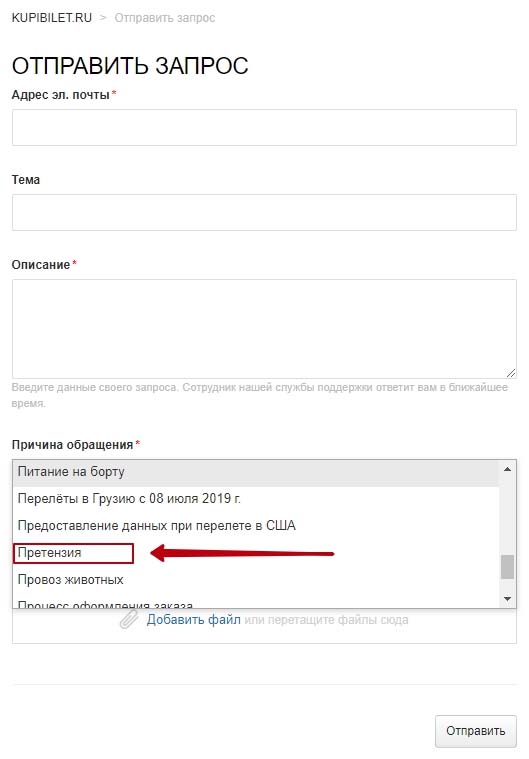The height and width of the screenshot is (759, 529).
Task: Click the Адрес эл. почты input field
Action: click(x=264, y=127)
